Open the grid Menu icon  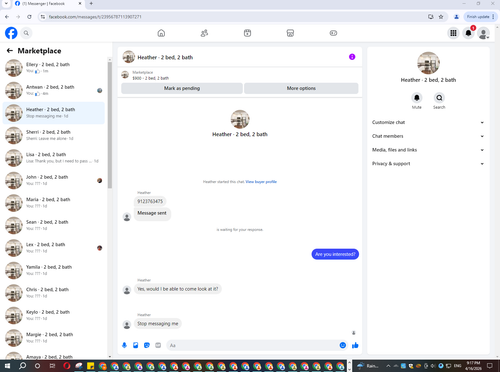click(x=453, y=33)
